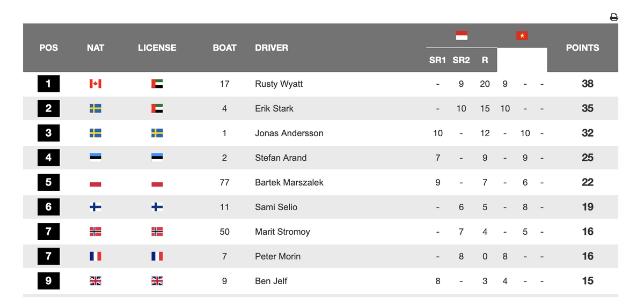
Task: Click the Indonesia flag in the header
Action: click(x=462, y=35)
